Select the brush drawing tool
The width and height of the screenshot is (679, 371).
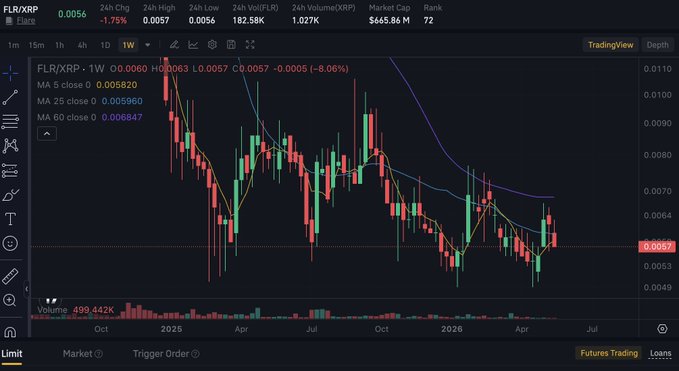click(x=10, y=195)
